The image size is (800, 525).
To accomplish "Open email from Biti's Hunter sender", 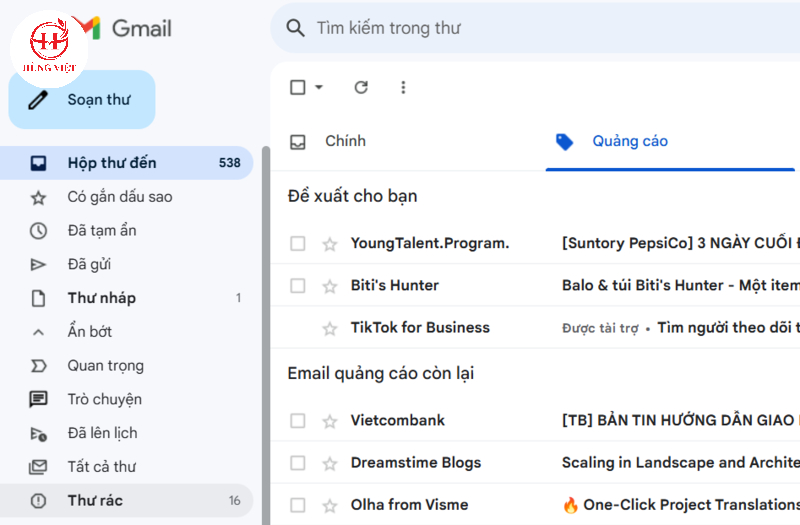I will 394,285.
